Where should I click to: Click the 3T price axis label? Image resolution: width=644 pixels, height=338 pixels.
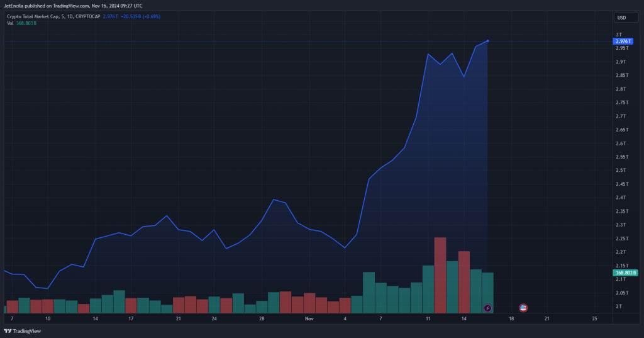coord(619,35)
